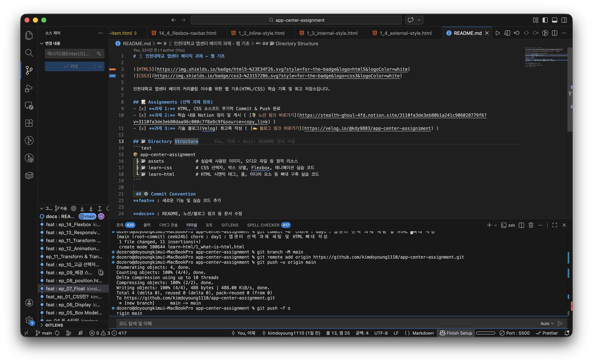Screen dimensions: 593x364
Task: Open the commit button dropdown arrow
Action: (100, 66)
